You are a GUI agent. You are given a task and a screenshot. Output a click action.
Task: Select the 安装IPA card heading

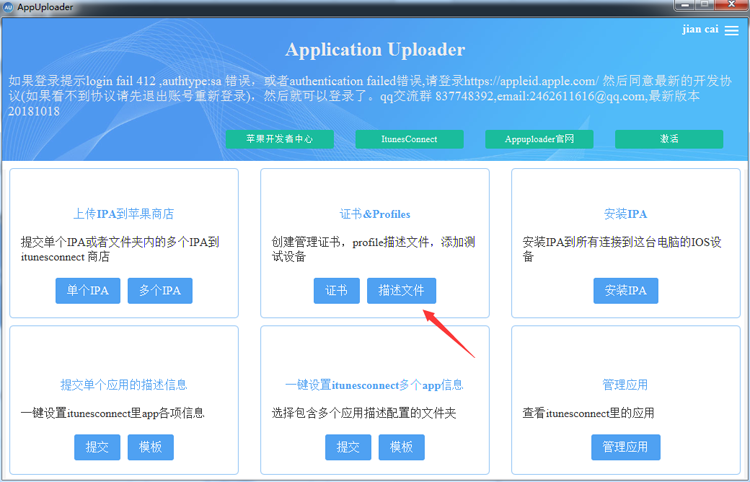click(626, 214)
